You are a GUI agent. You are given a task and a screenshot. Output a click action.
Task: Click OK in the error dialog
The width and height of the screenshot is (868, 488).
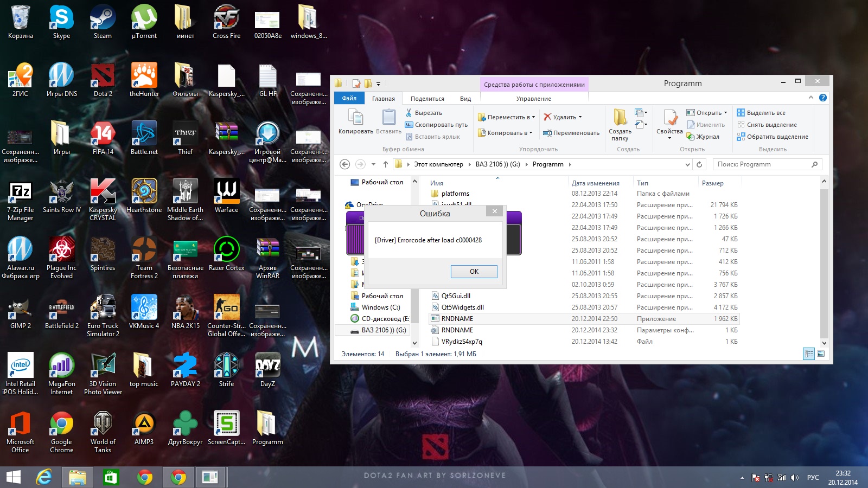(474, 271)
